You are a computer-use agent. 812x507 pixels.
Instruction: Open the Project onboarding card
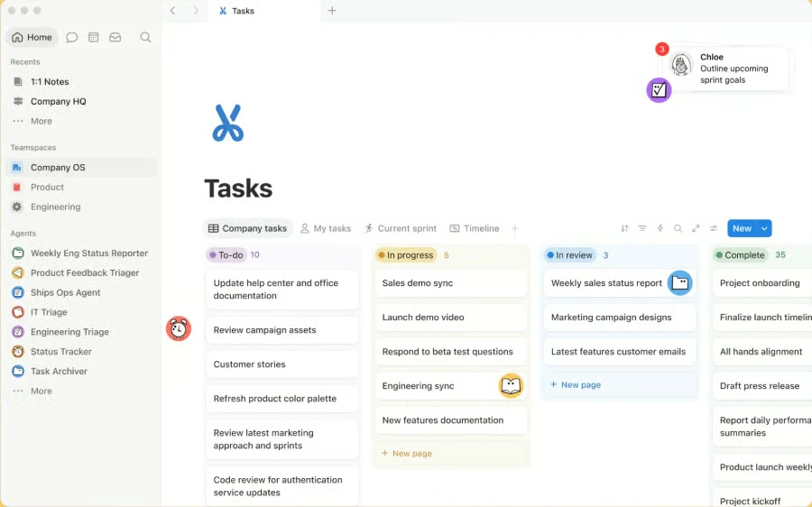click(x=762, y=282)
